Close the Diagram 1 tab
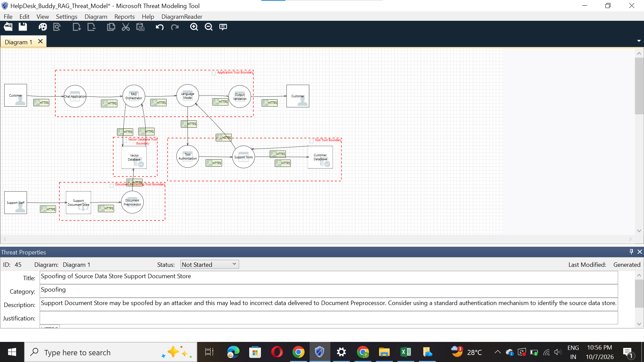Image resolution: width=644 pixels, height=362 pixels. (x=40, y=42)
